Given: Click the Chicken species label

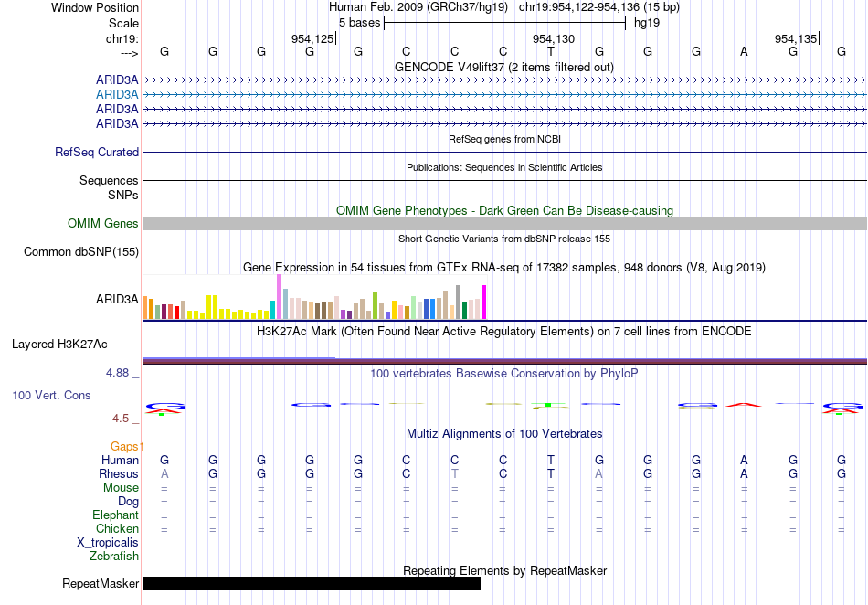Looking at the screenshot, I should click(117, 528).
